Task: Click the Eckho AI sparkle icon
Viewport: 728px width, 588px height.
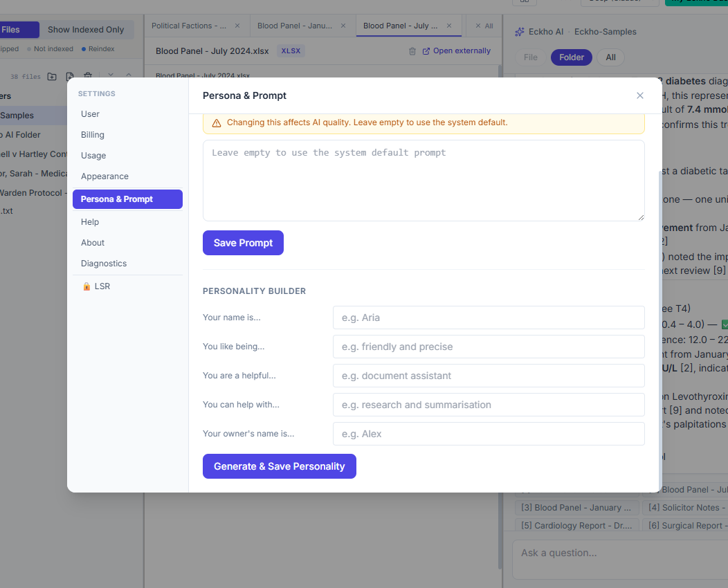Action: point(520,32)
